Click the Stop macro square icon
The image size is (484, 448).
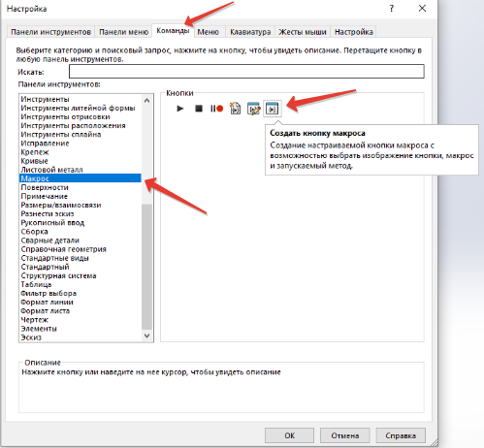(x=199, y=109)
